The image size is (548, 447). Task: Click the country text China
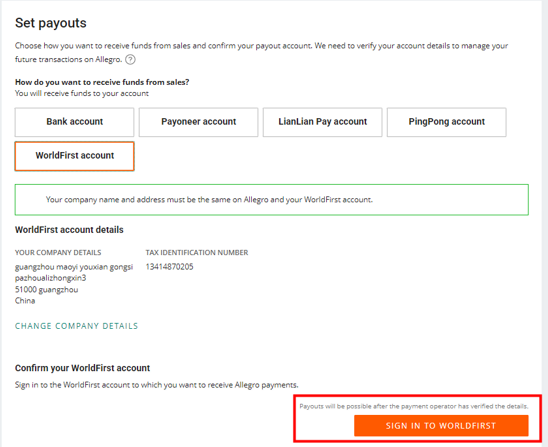tap(25, 301)
